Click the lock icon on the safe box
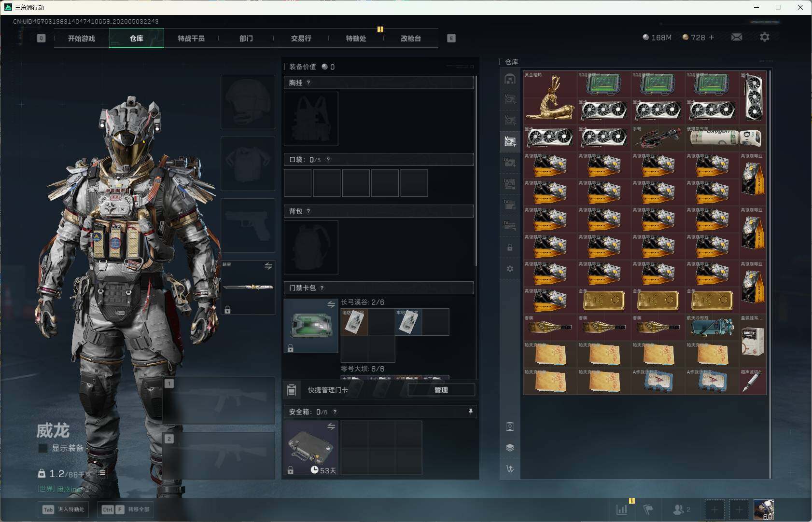This screenshot has width=812, height=522. [x=291, y=470]
